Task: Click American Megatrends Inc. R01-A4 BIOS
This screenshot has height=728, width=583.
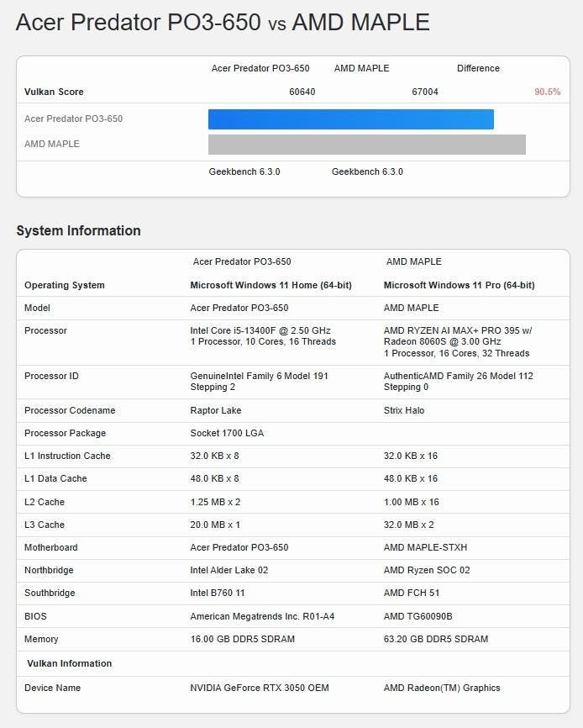Action: [262, 616]
